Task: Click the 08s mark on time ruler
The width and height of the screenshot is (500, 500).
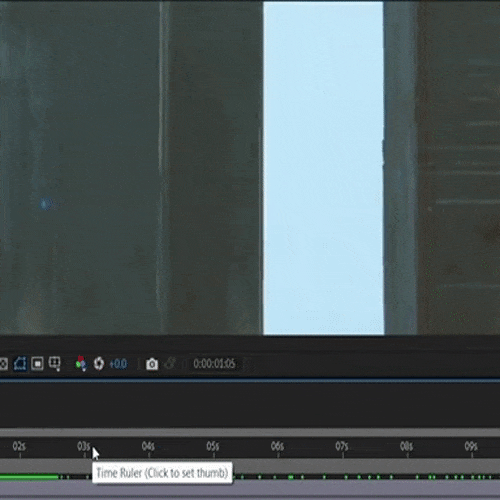Action: pos(407,446)
